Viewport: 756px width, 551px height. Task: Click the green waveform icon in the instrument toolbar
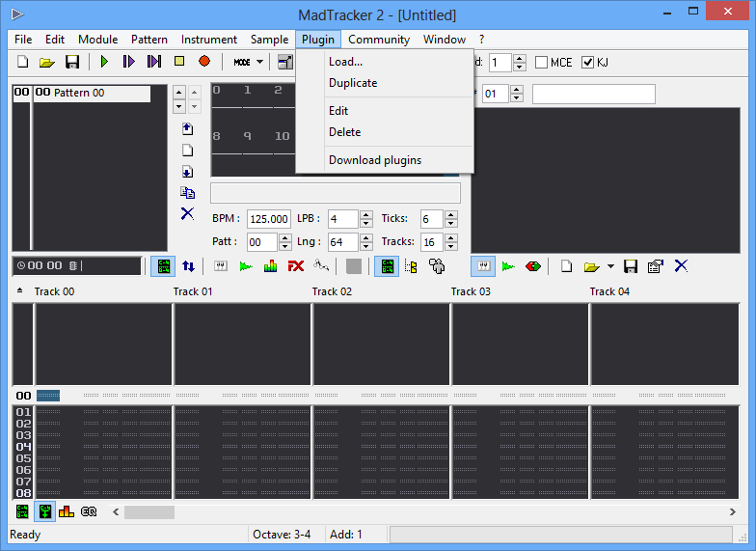(508, 266)
